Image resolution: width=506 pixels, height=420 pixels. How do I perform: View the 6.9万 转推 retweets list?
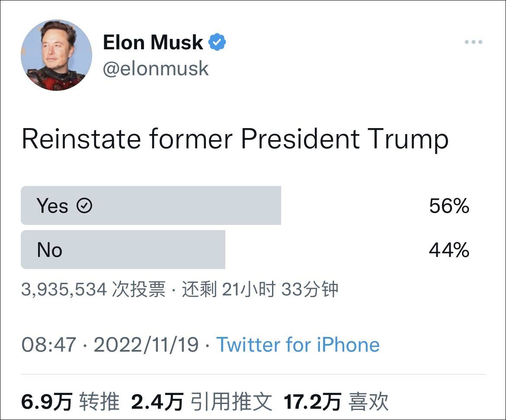(70, 402)
